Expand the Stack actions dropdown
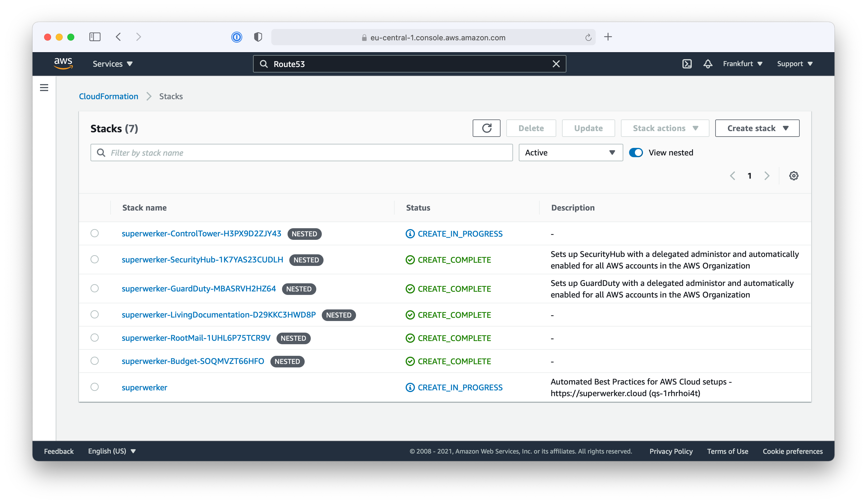This screenshot has width=867, height=504. 665,128
